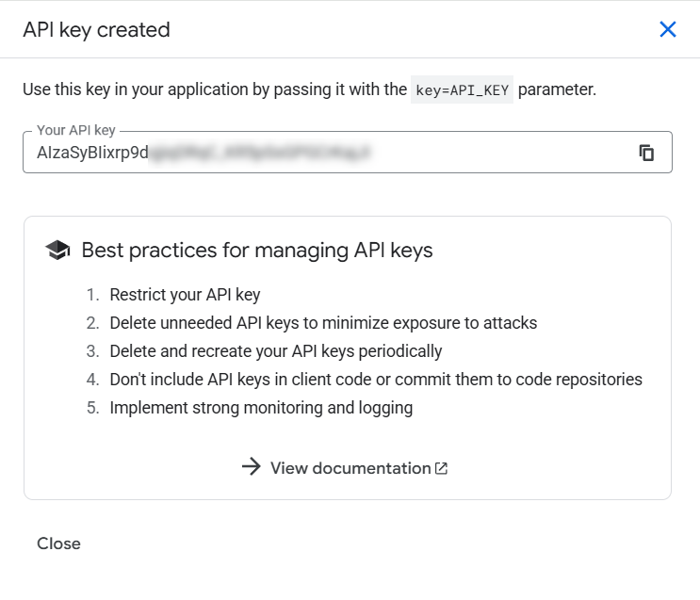Click the key=API_KEY code snippet
700x600 pixels.
click(462, 90)
